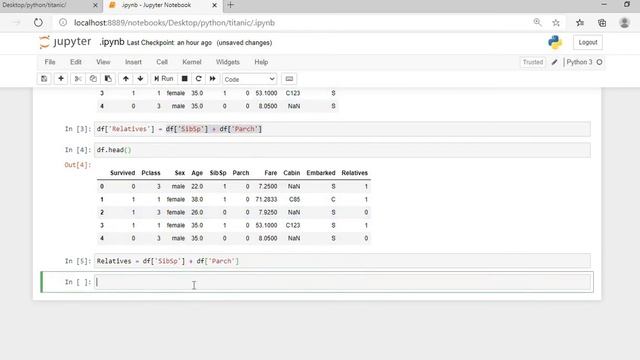
Task: Click the kernel idle circle indicator
Action: point(599,62)
